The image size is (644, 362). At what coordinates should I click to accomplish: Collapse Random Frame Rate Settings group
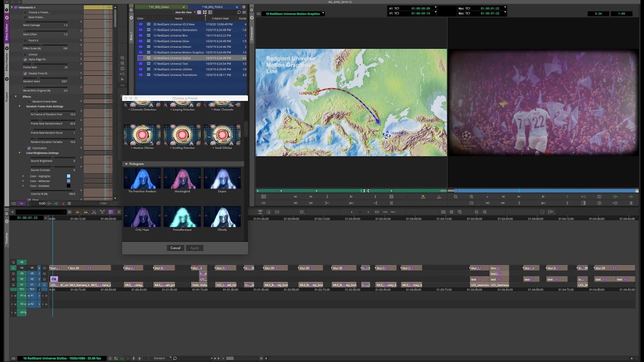(20, 106)
